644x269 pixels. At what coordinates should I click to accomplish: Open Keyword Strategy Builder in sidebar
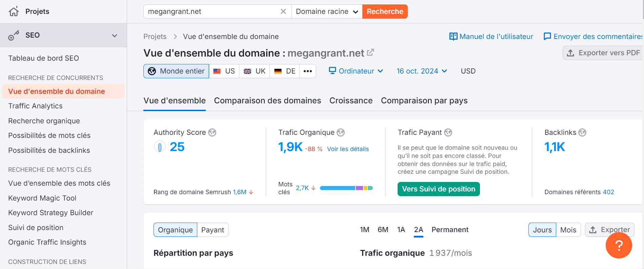point(51,213)
